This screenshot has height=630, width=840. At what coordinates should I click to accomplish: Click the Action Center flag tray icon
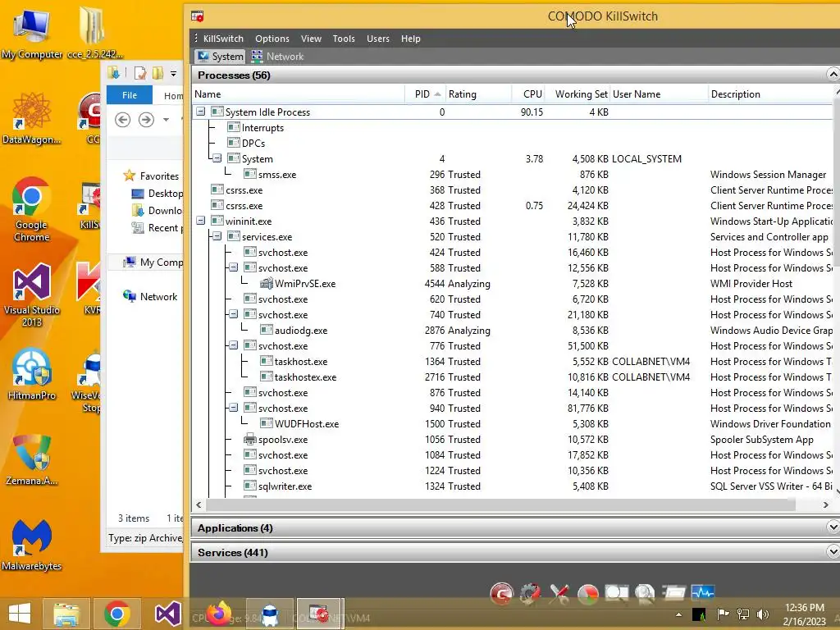723,614
